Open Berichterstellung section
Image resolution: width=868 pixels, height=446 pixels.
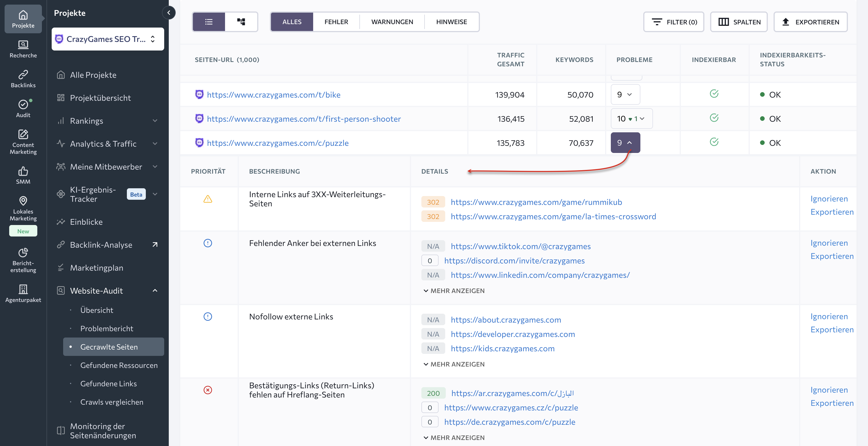point(23,260)
